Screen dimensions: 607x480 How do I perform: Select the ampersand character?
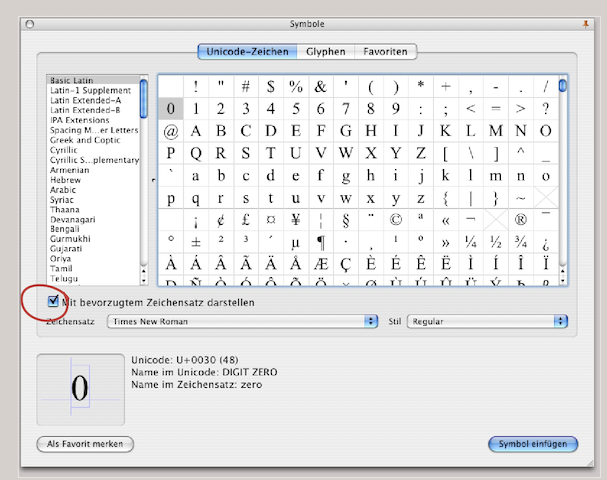coord(321,86)
